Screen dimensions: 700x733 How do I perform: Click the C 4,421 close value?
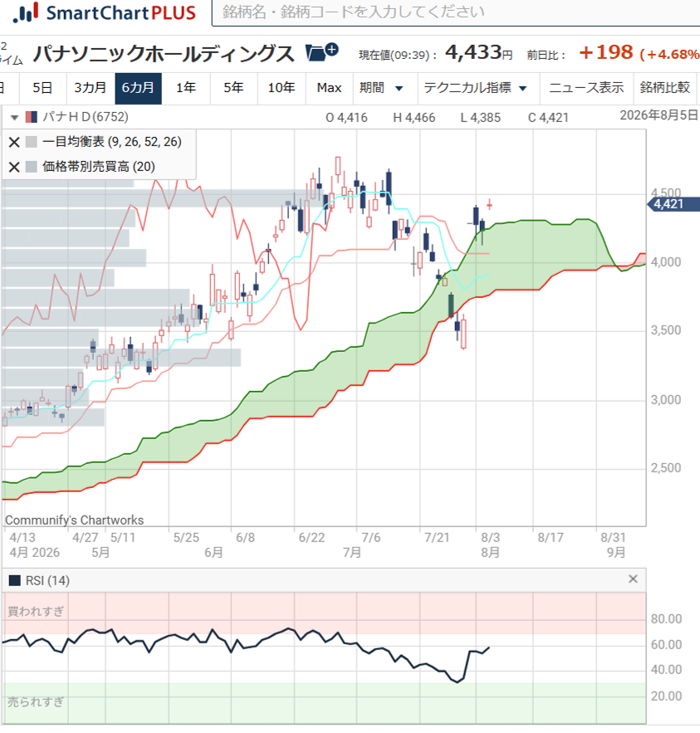549,118
